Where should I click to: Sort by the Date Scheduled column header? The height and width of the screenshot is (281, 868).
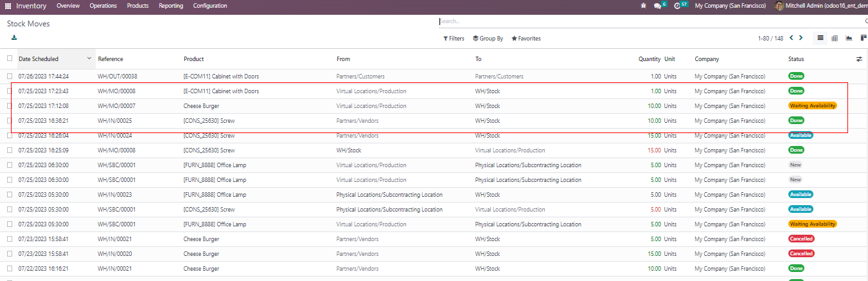tap(39, 59)
